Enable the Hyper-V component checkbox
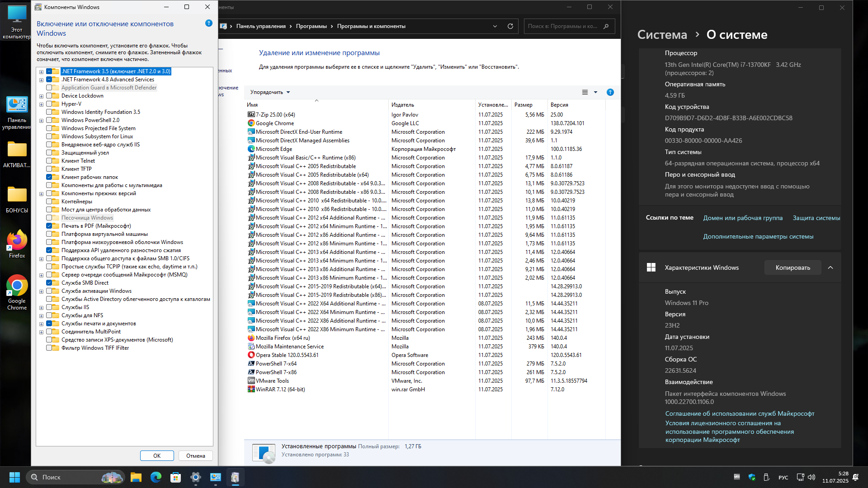 coord(49,104)
